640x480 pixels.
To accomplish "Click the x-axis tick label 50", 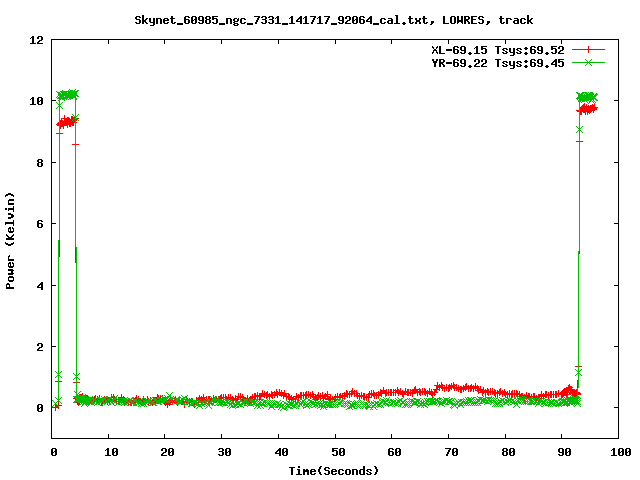I will [336, 452].
